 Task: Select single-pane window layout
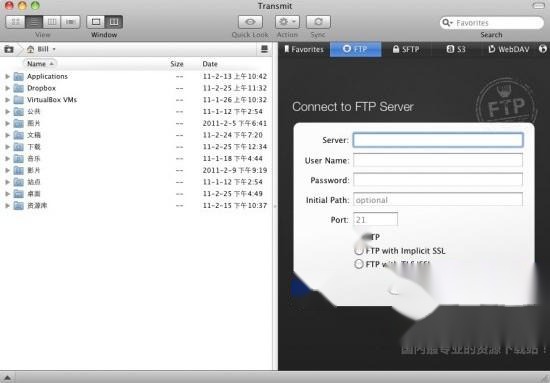[x=96, y=22]
